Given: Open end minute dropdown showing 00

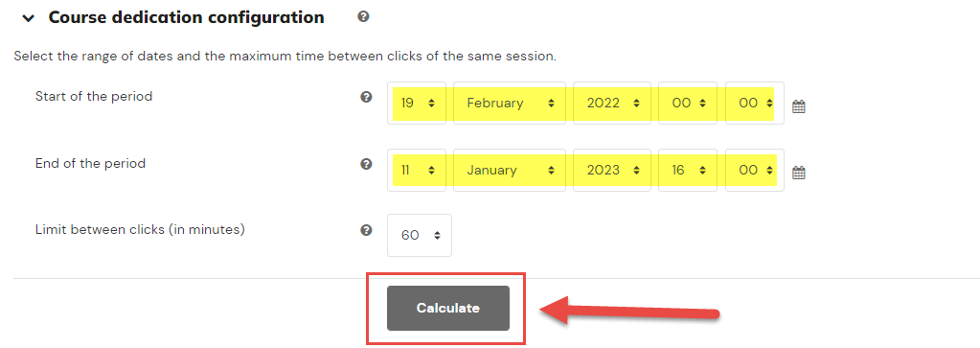Looking at the screenshot, I should click(x=754, y=171).
